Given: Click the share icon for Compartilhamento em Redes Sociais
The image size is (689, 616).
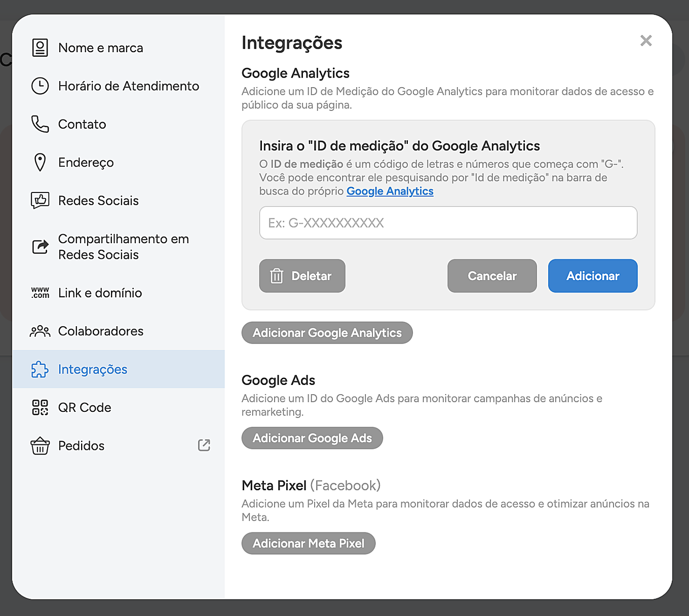Looking at the screenshot, I should coord(41,247).
